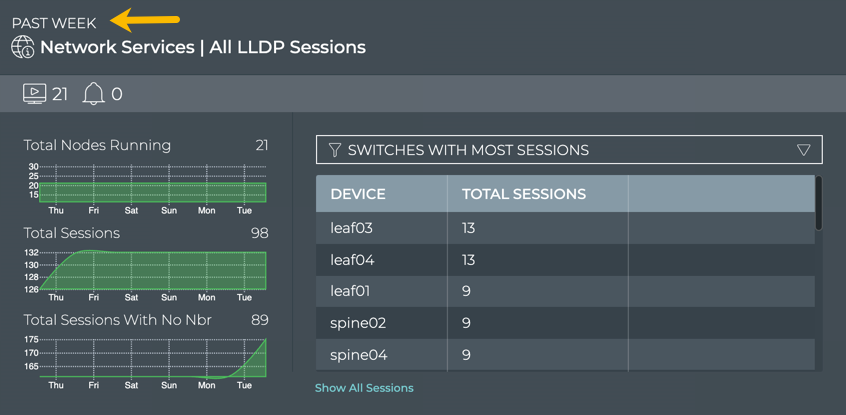Click the nodes monitor icon

pos(34,94)
